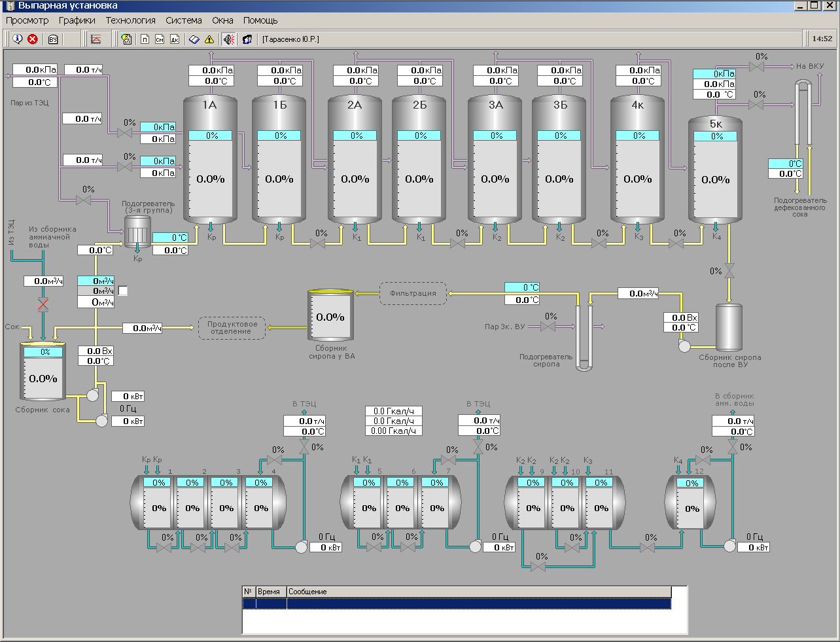Select the valve between vessels 4к and 5к
Image resolution: width=840 pixels, height=642 pixels.
pyautogui.click(x=676, y=243)
